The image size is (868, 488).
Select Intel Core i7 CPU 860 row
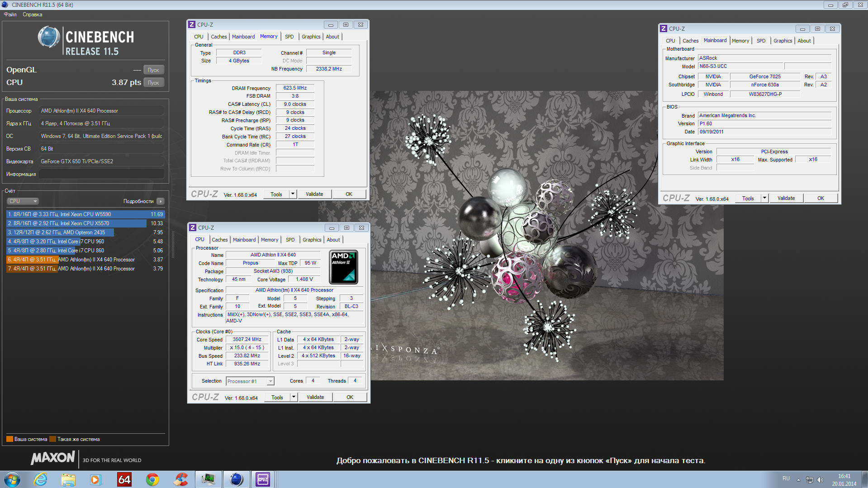pos(85,251)
